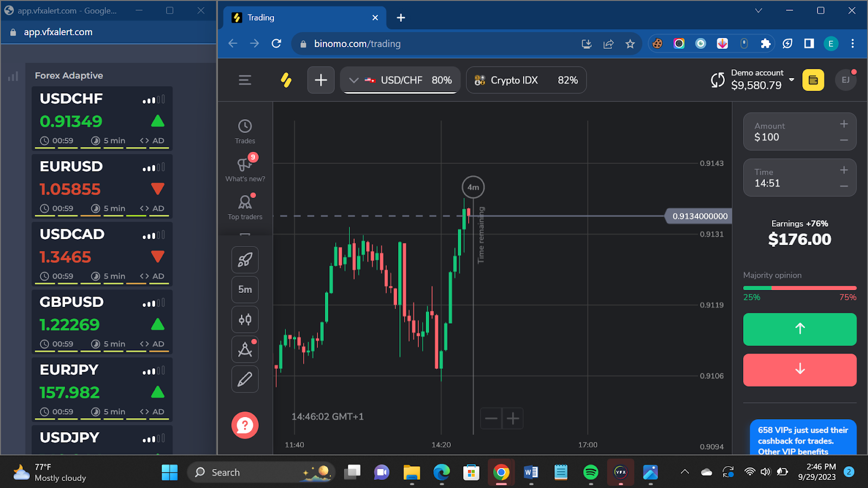
Task: Open the Chrome extensions puzzle icon
Action: 765,44
